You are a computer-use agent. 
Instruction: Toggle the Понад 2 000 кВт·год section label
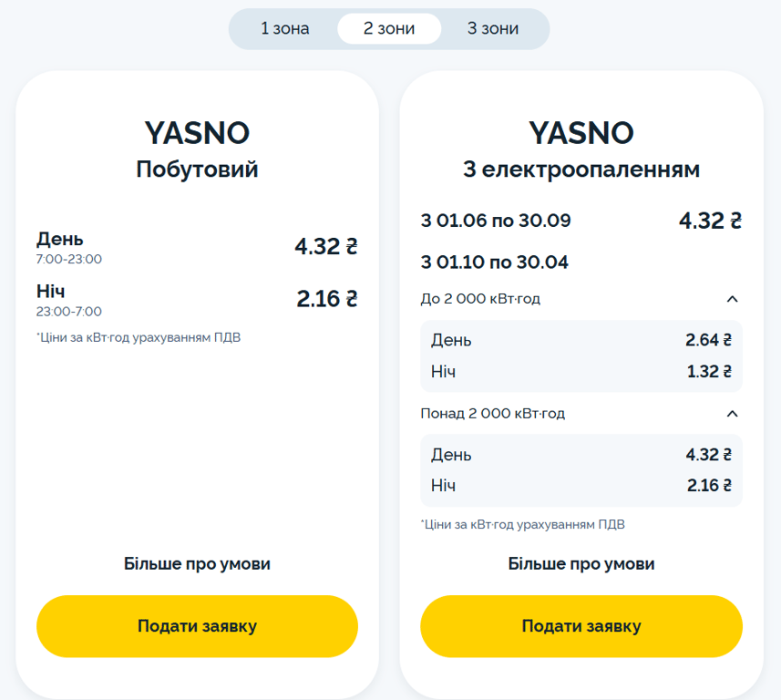(x=493, y=414)
